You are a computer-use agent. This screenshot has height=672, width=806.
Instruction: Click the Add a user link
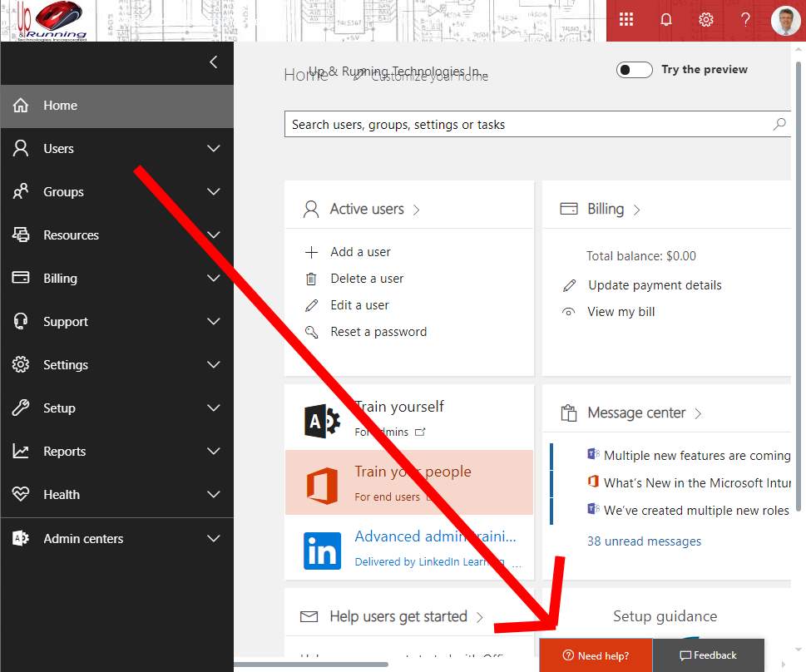(360, 252)
